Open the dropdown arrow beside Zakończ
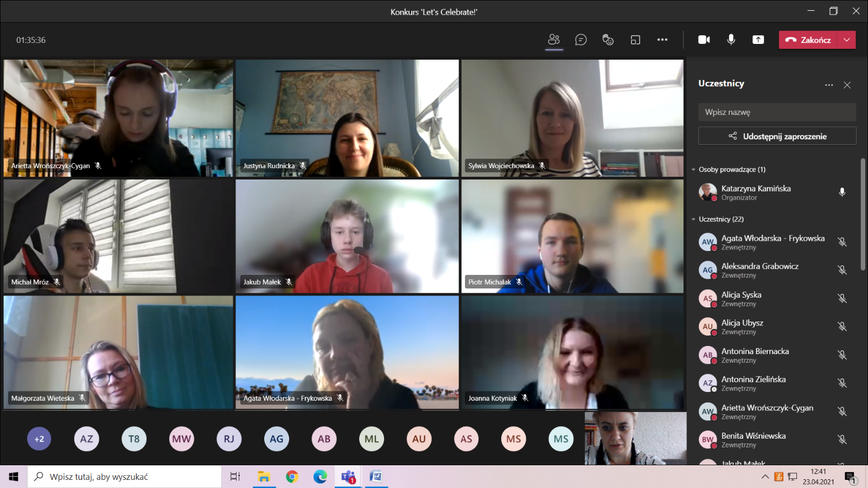 847,40
